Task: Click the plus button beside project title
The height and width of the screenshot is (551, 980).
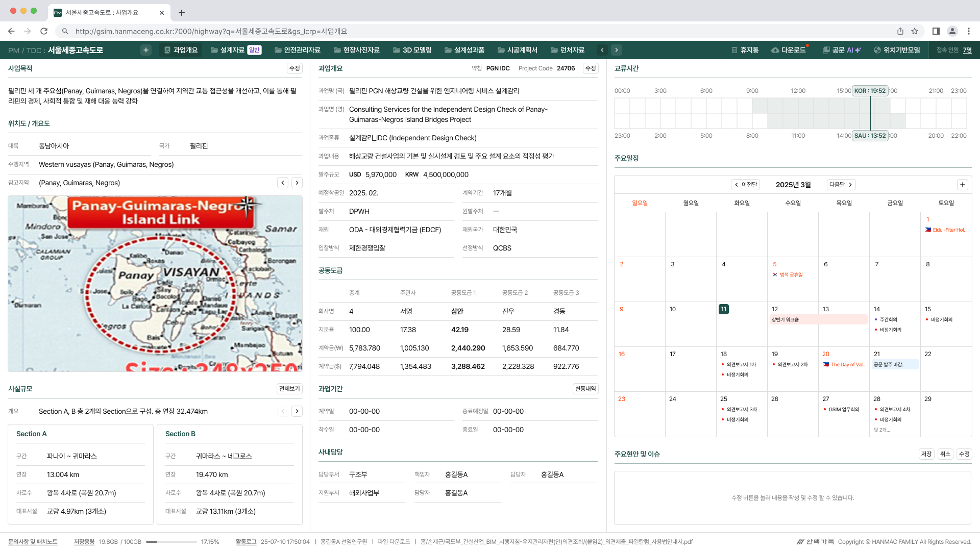Action: (x=146, y=50)
